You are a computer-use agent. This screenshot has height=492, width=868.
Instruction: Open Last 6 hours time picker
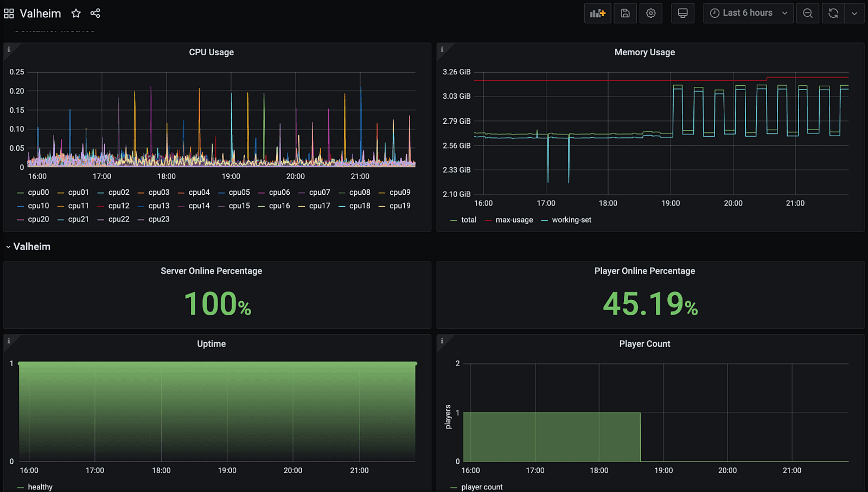[x=748, y=13]
